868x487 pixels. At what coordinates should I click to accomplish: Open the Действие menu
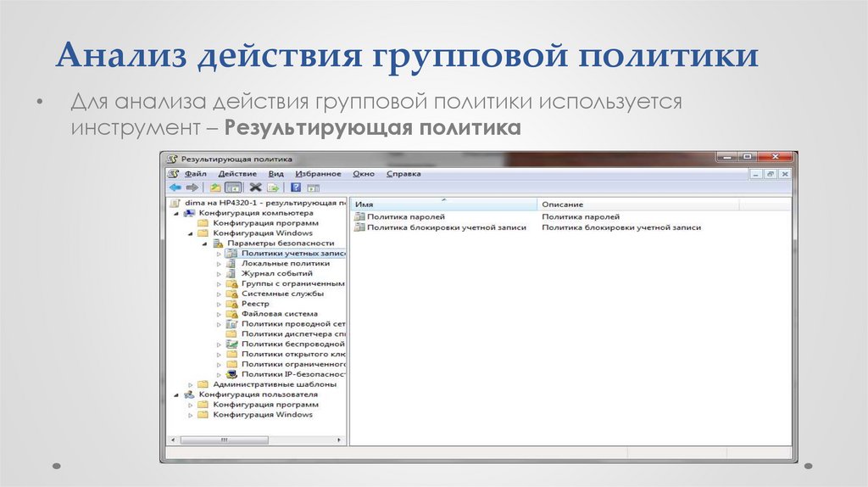coord(237,173)
